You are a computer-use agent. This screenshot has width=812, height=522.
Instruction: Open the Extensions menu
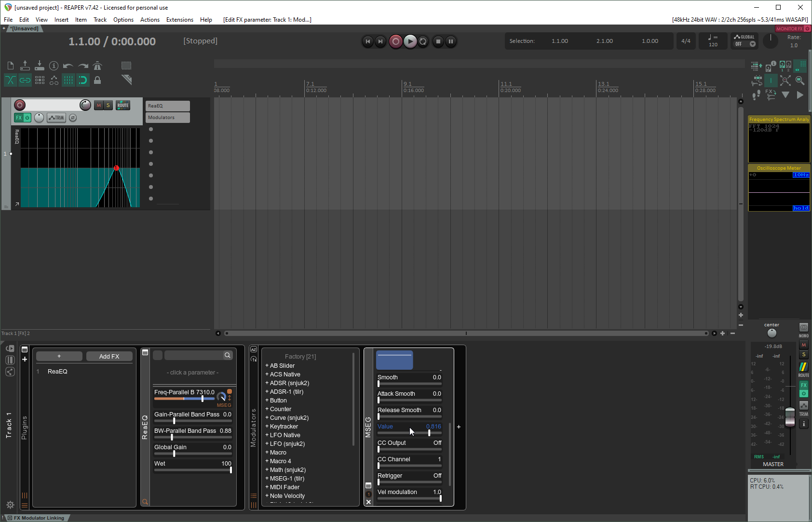[x=179, y=20]
